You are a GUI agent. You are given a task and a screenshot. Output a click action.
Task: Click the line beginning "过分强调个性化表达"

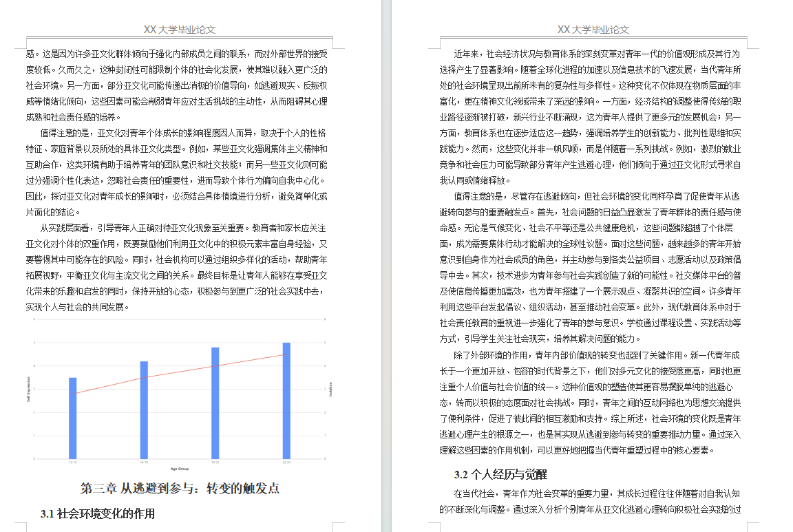point(176,180)
